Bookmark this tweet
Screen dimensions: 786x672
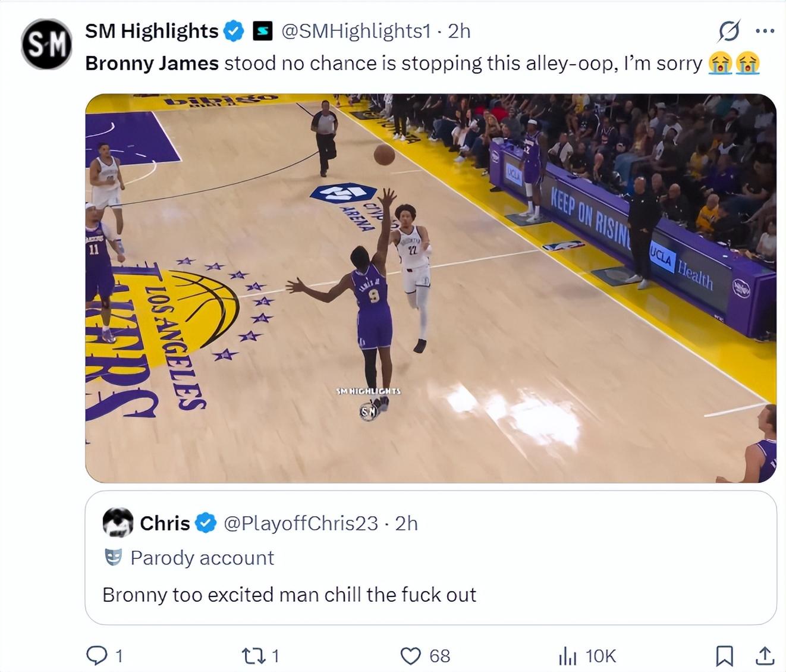pyautogui.click(x=724, y=655)
